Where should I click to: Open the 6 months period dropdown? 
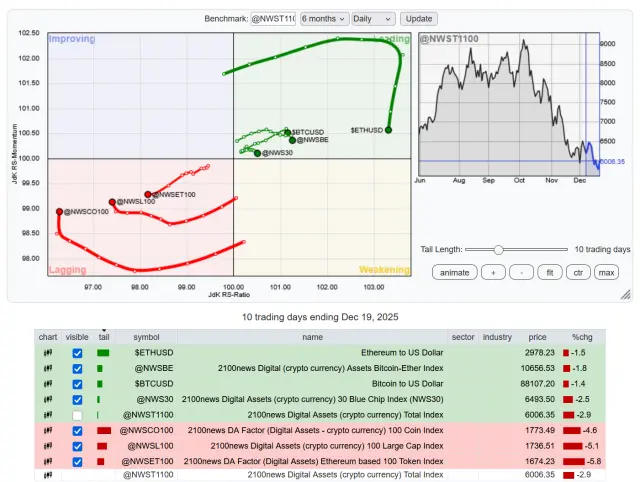(324, 19)
